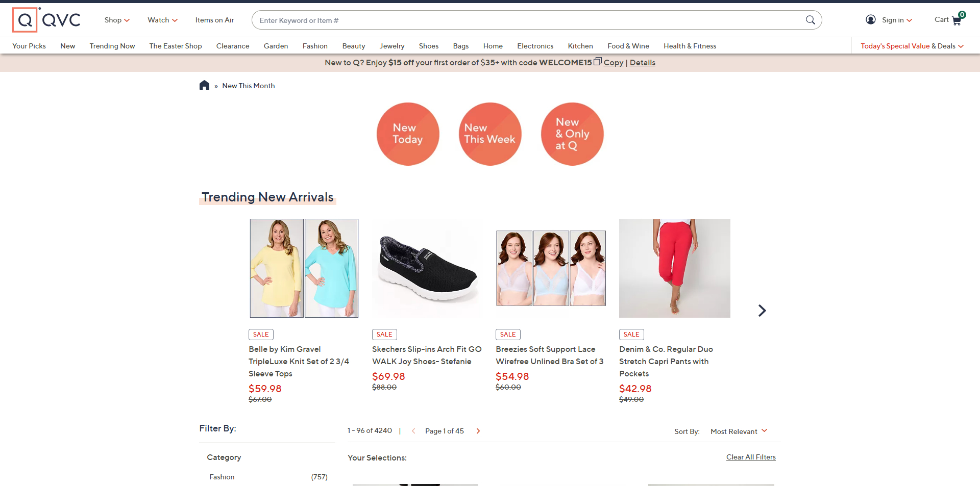Open the shopping cart icon

click(955, 20)
